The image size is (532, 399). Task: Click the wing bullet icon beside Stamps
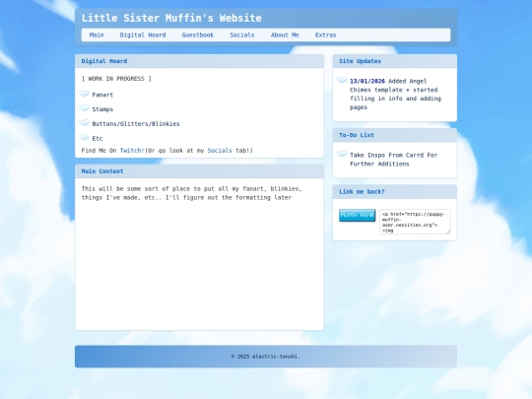[84, 108]
